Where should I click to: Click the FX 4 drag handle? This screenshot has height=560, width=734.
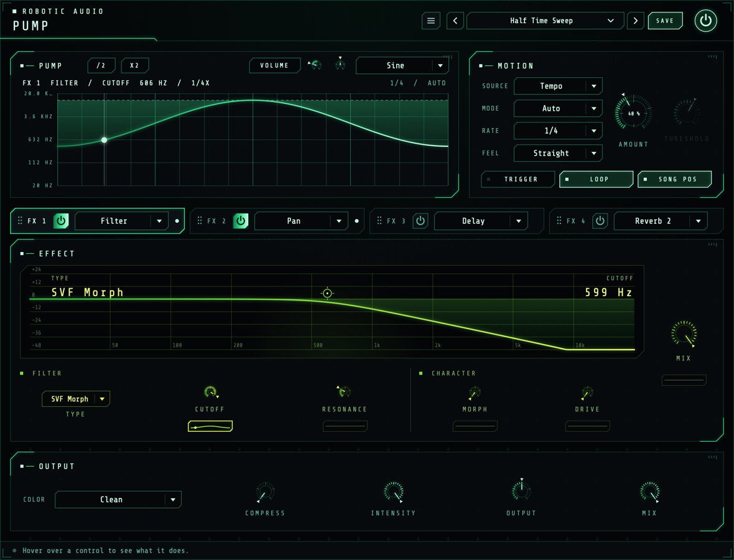[x=559, y=220]
